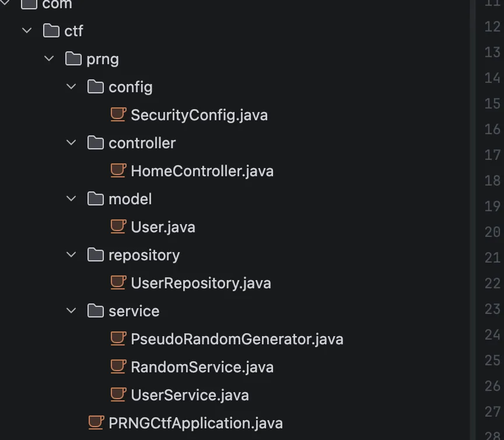The width and height of the screenshot is (504, 440).
Task: Collapse the ctf package folder
Action: tap(27, 30)
